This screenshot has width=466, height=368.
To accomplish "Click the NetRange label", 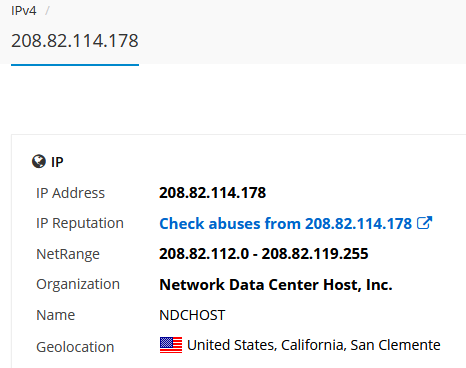I will tap(68, 254).
